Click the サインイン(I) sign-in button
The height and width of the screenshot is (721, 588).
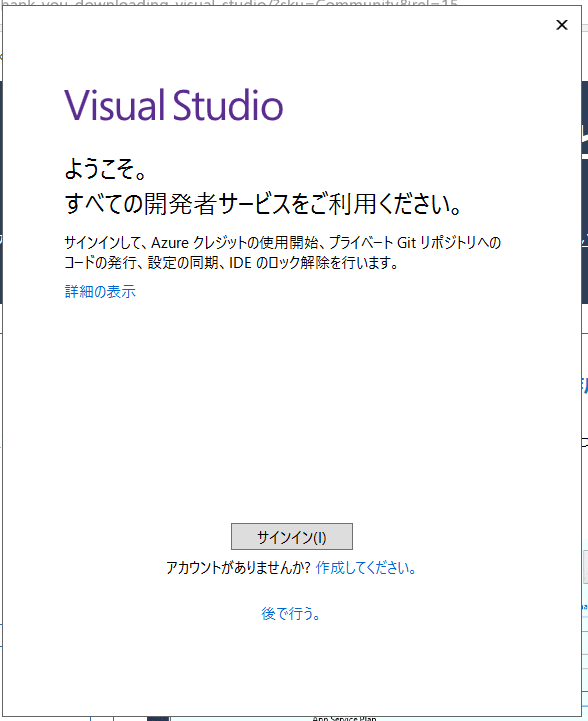click(291, 536)
